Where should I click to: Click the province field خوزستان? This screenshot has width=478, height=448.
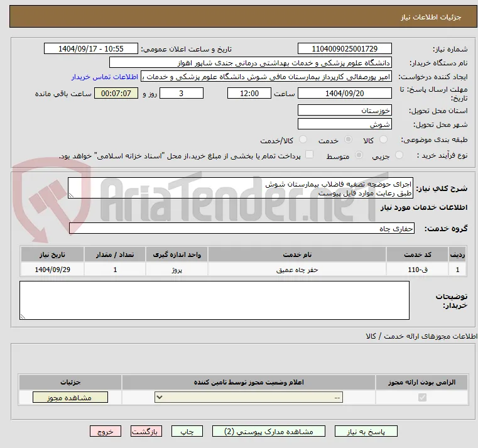(x=344, y=110)
